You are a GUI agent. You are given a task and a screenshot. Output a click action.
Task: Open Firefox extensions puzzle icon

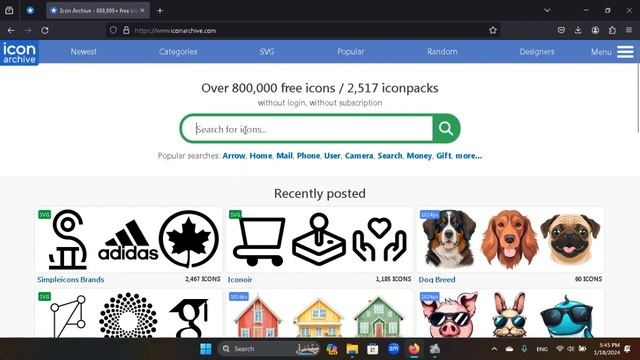click(x=612, y=30)
